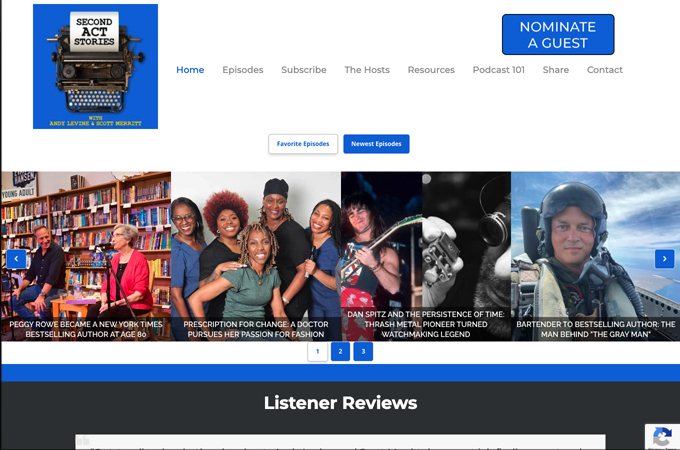This screenshot has width=680, height=450.
Task: Go to previous carousel slide arrow
Action: point(16,259)
